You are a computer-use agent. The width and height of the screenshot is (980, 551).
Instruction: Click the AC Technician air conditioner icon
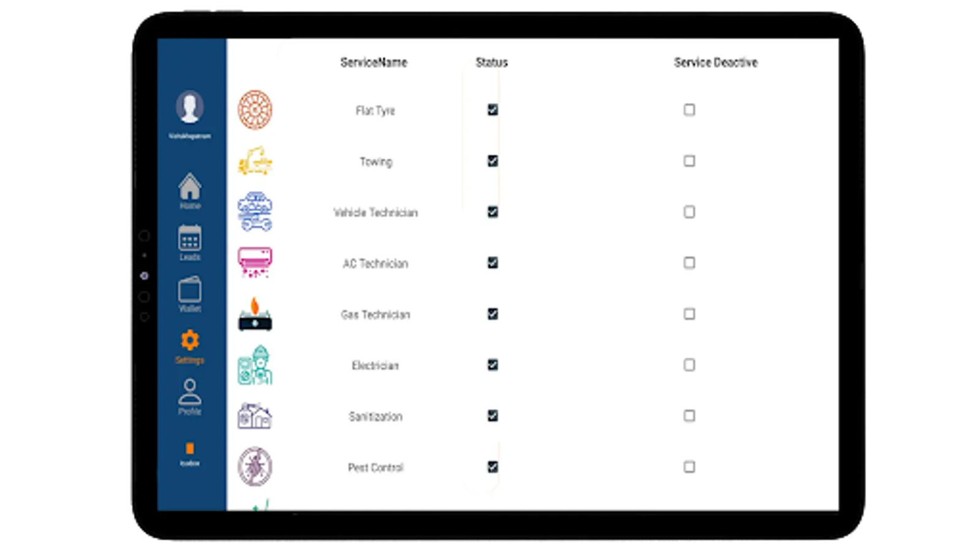pos(255,263)
